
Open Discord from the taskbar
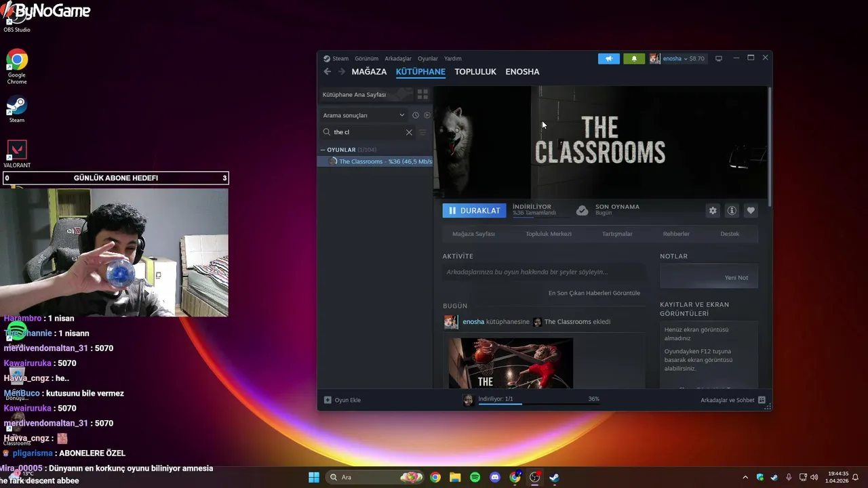point(495,477)
